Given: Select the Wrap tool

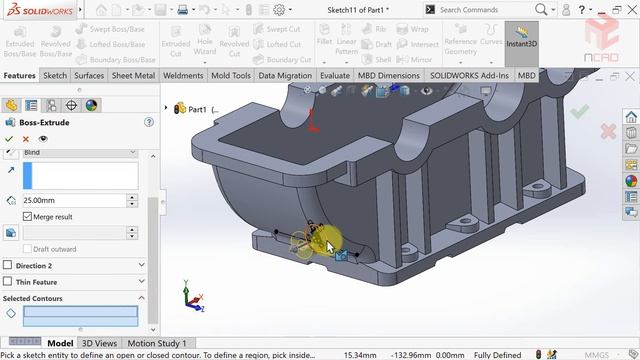Looking at the screenshot, I should 413,29.
